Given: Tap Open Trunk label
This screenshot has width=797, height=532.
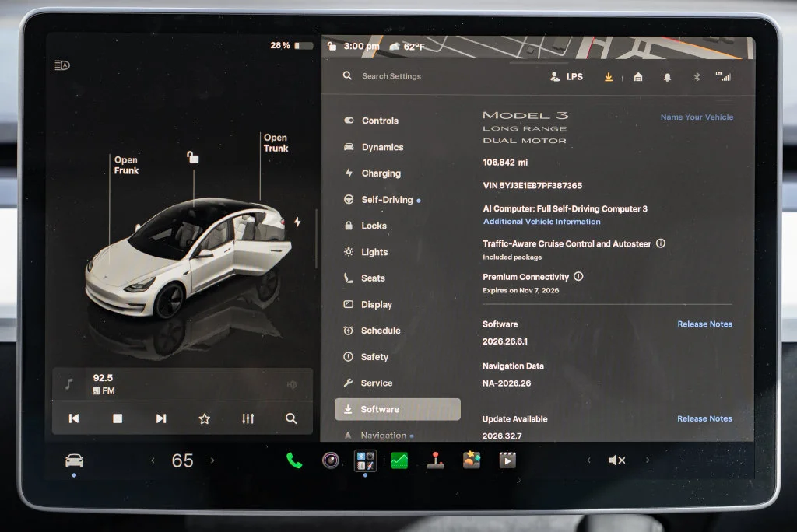Looking at the screenshot, I should (x=276, y=143).
